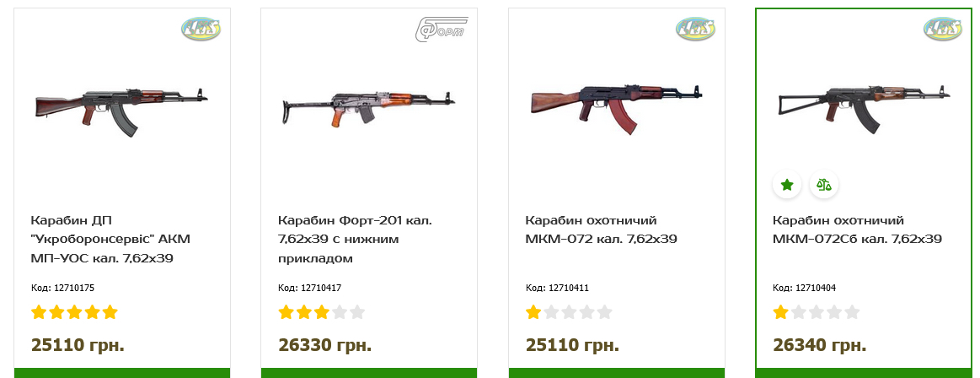Open Карабин ДП "Укроборонсервіс" АКМ title link

point(110,240)
